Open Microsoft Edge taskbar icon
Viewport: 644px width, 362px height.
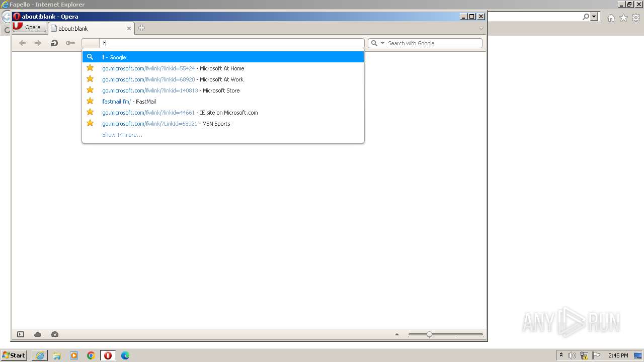(125, 355)
